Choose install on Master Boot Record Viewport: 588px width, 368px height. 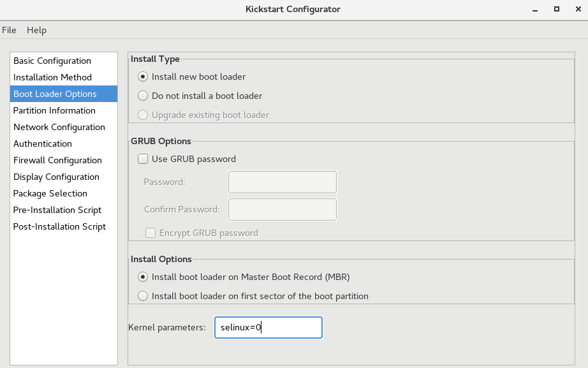click(x=142, y=277)
